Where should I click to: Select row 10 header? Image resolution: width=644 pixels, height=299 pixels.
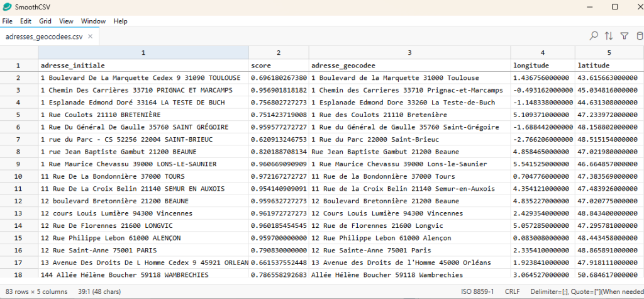click(x=18, y=176)
